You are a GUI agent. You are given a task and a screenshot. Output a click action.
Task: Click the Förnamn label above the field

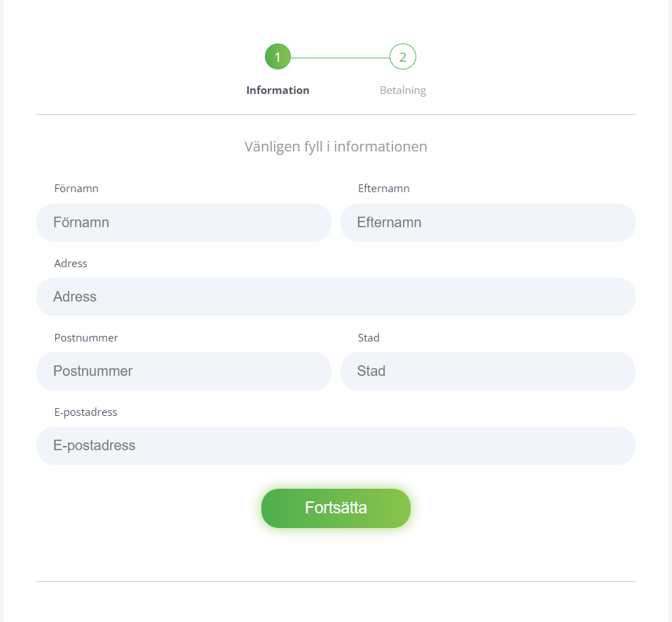[76, 189]
